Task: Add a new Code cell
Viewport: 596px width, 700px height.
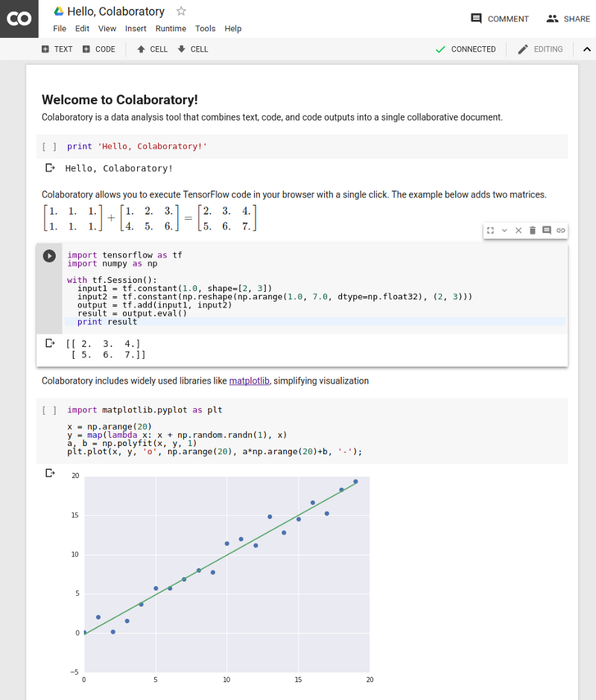Action: [x=99, y=49]
